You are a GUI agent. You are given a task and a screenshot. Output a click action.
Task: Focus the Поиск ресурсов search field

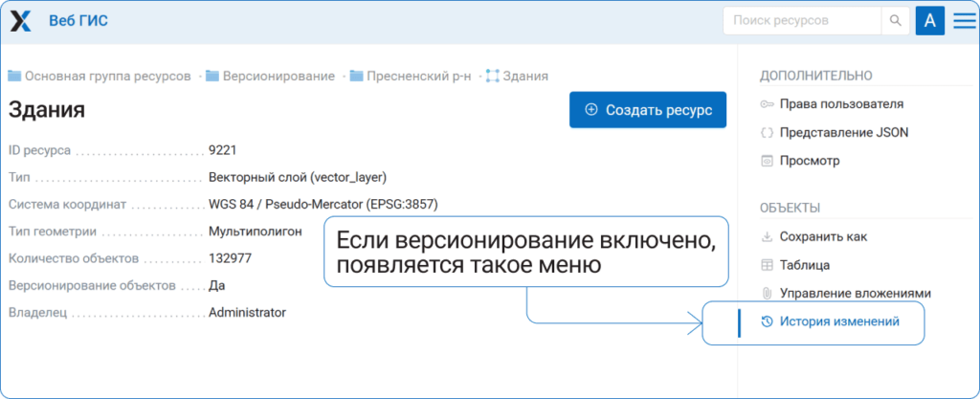click(x=802, y=21)
